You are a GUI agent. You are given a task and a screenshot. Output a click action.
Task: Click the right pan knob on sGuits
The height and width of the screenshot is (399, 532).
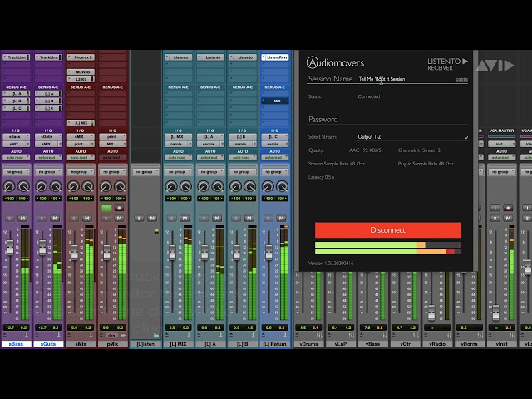click(x=56, y=186)
